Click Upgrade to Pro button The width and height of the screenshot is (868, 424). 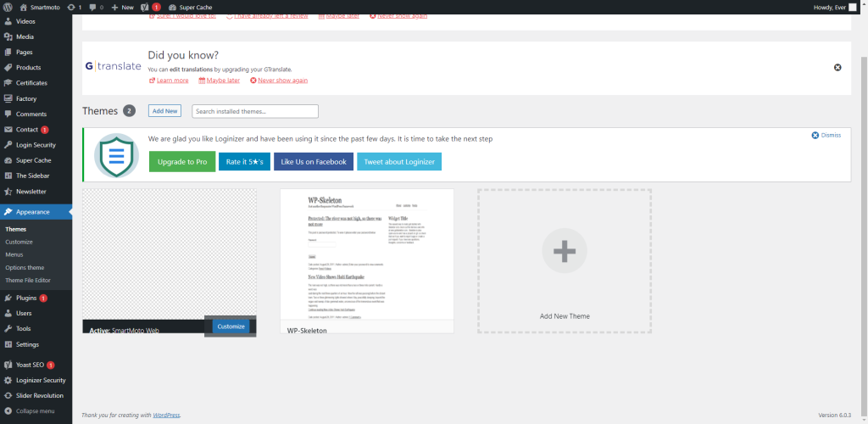coord(182,162)
